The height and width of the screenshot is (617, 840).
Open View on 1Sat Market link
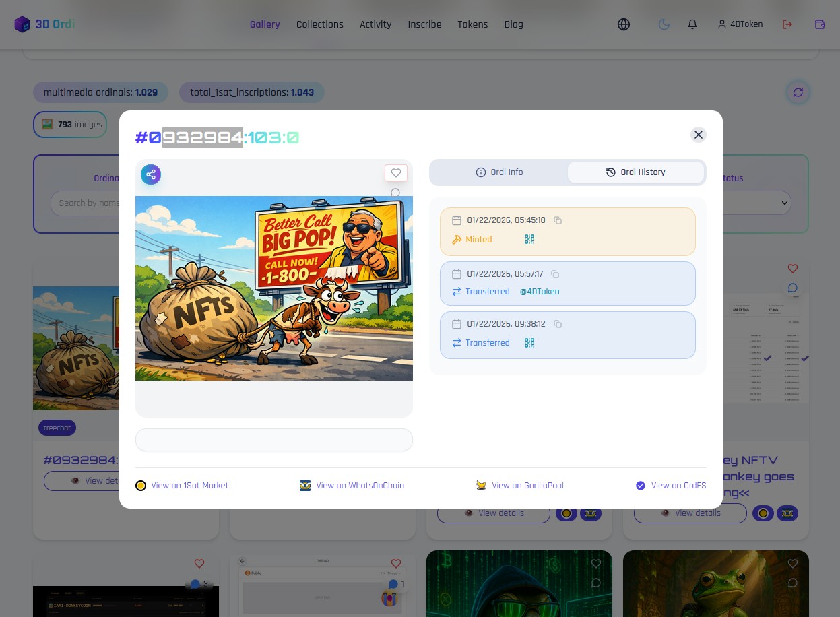[x=182, y=486]
